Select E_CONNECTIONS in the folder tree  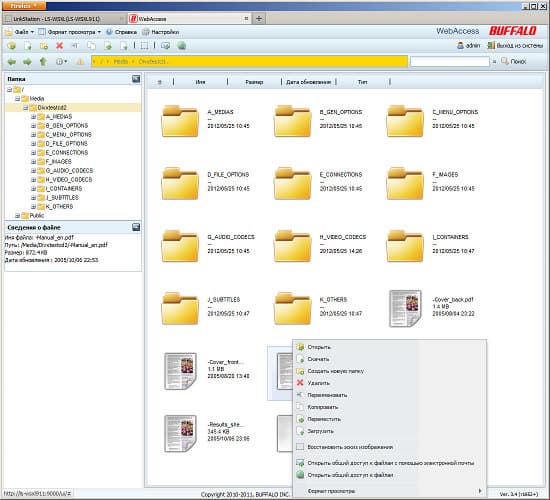pyautogui.click(x=67, y=153)
